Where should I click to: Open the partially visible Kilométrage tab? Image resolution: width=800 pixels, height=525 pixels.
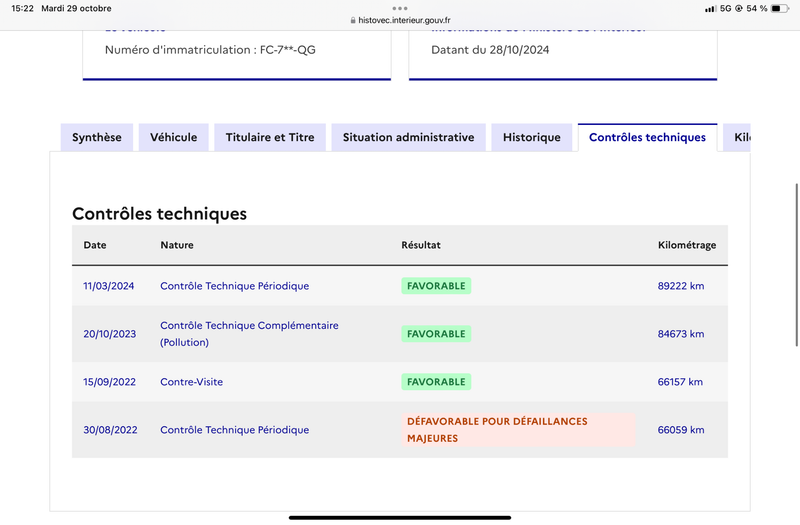[737, 137]
